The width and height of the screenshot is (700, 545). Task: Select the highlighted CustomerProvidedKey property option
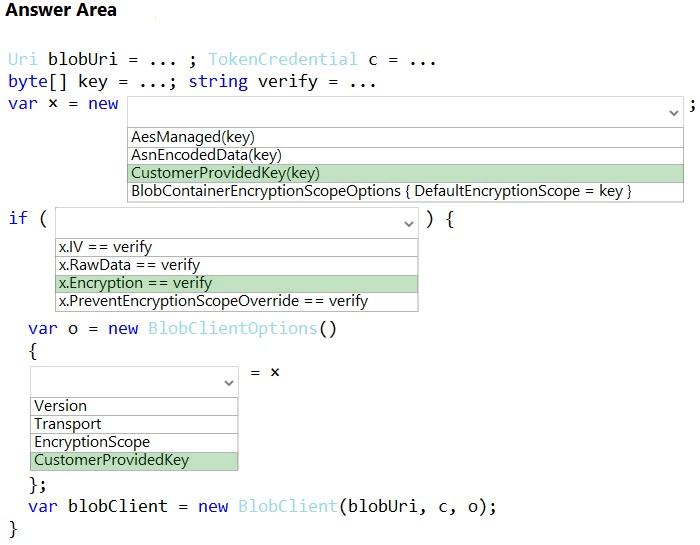[111, 460]
